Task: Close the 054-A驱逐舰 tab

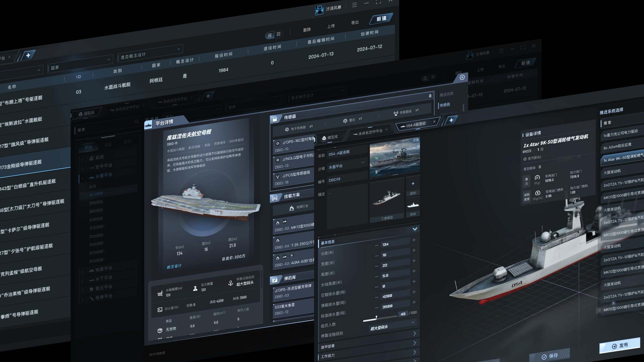Action: coord(434,121)
